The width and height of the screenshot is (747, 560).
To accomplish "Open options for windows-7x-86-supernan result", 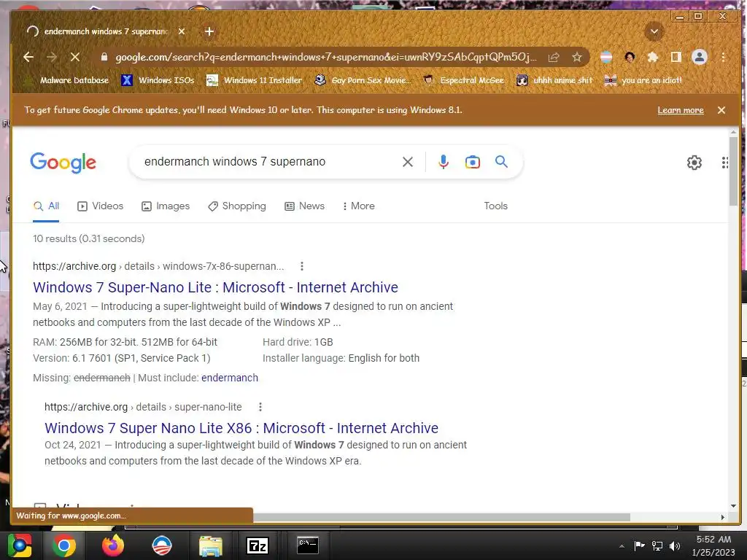I will [301, 266].
